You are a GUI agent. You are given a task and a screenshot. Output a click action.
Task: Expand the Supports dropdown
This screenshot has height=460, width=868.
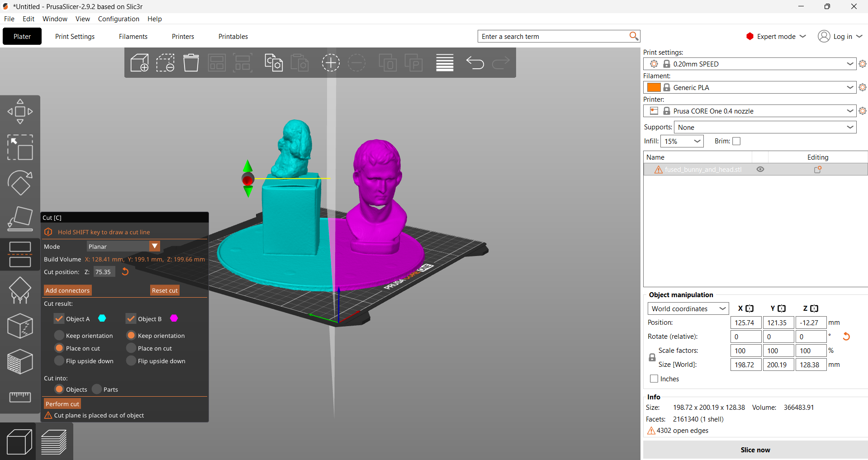pyautogui.click(x=765, y=128)
